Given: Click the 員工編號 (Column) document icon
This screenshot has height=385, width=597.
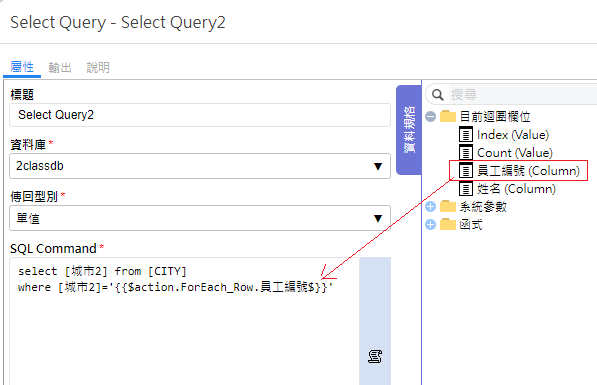Looking at the screenshot, I should pos(466,171).
